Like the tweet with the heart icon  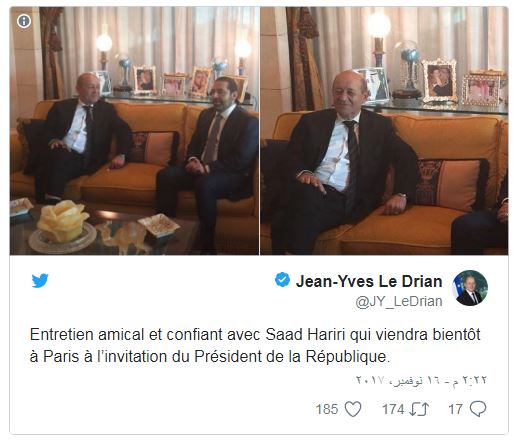click(x=353, y=409)
